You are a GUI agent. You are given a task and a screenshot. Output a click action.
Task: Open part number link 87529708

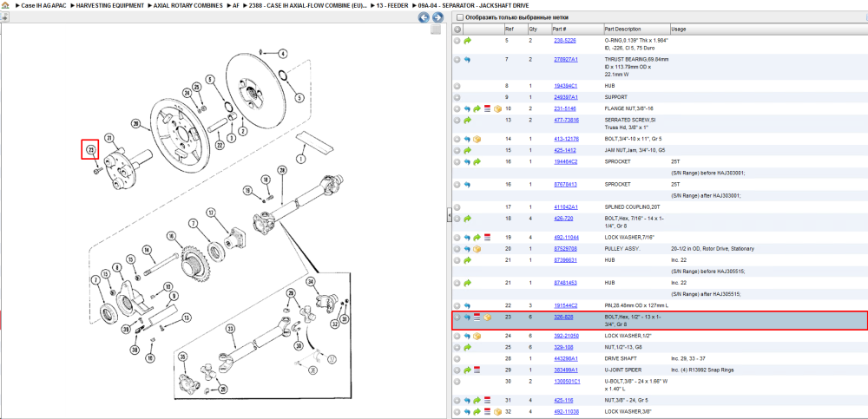566,249
